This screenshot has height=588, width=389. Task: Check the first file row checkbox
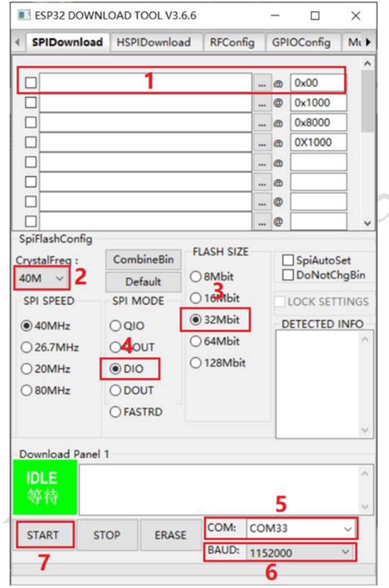point(31,83)
